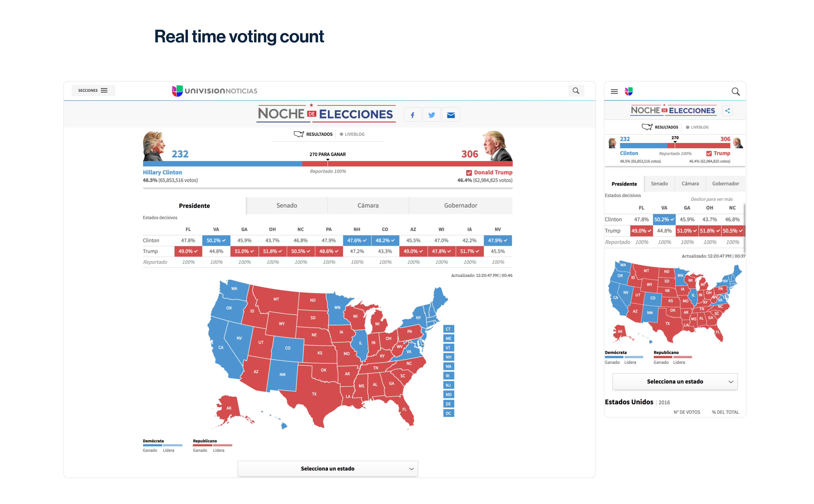The image size is (814, 504).
Task: Click Univision Noticias logo
Action: 215,91
